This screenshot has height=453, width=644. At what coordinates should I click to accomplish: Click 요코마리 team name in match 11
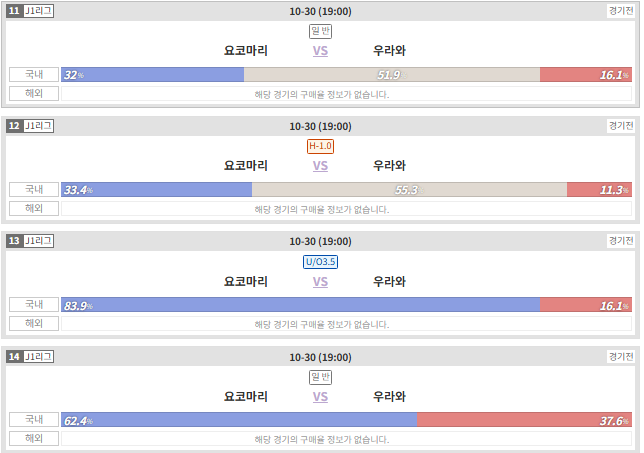click(246, 51)
